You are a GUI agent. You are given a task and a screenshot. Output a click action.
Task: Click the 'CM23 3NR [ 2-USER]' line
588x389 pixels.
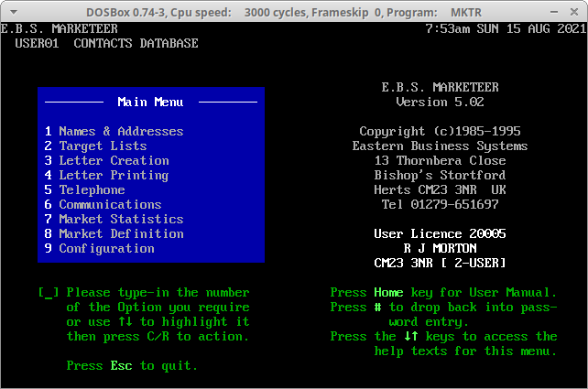coord(440,263)
